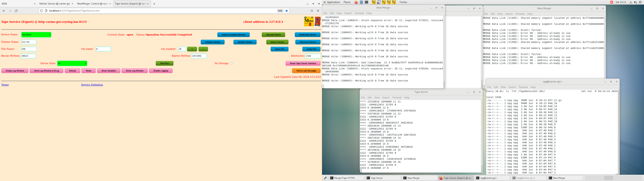Image resolution: width=644 pixels, height=181 pixels.
Task: Open the terminal launcher in the top panel
Action: (366, 2)
